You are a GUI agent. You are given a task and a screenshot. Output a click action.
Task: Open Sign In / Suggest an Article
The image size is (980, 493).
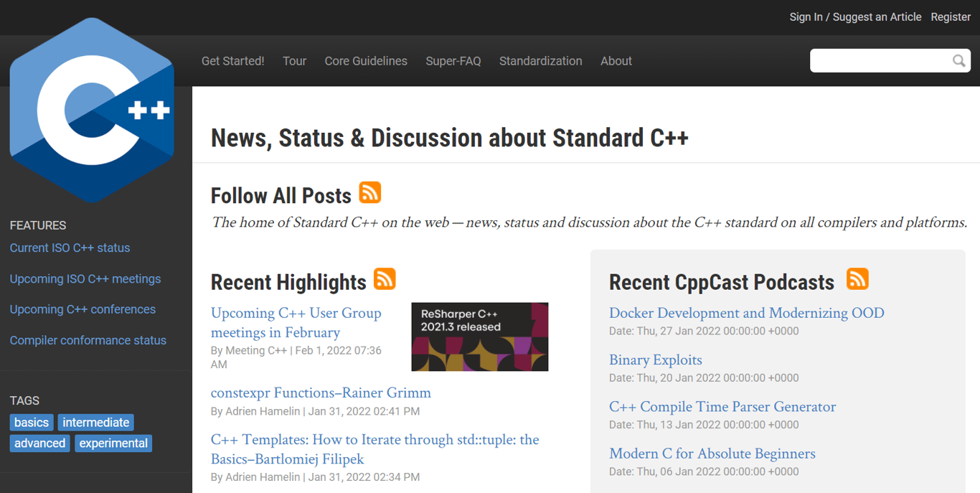(855, 17)
